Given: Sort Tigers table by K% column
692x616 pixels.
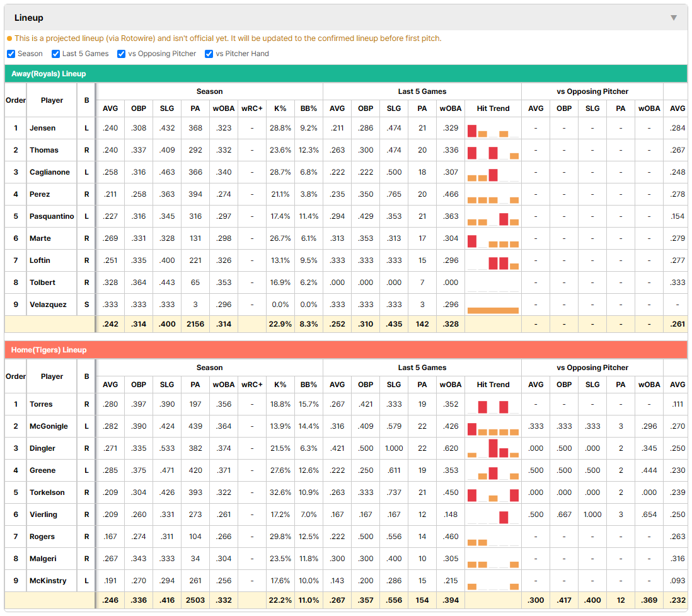Looking at the screenshot, I should tap(280, 385).
